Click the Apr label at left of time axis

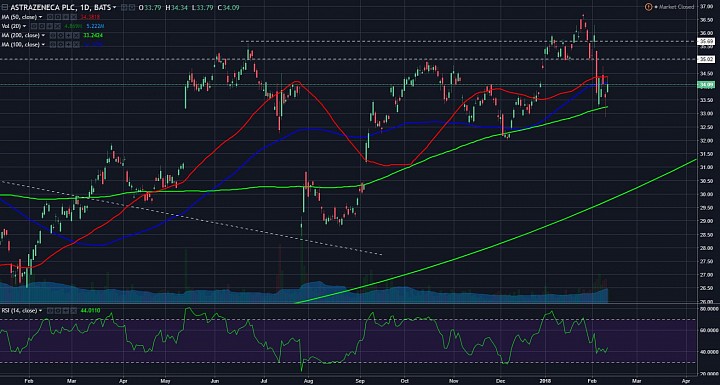pyautogui.click(x=123, y=381)
